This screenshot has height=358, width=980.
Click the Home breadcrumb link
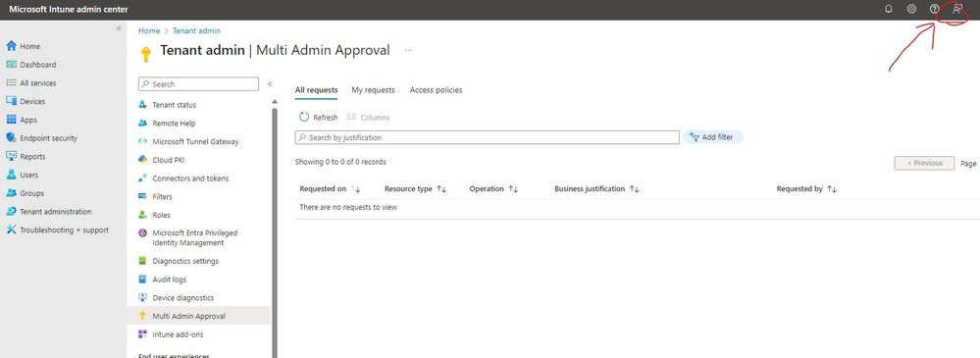coord(149,30)
